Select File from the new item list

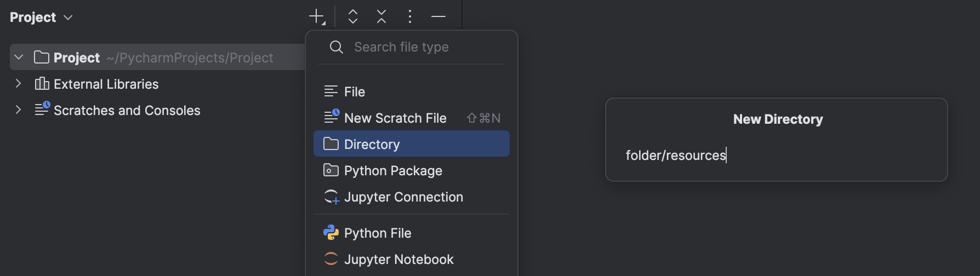point(355,92)
